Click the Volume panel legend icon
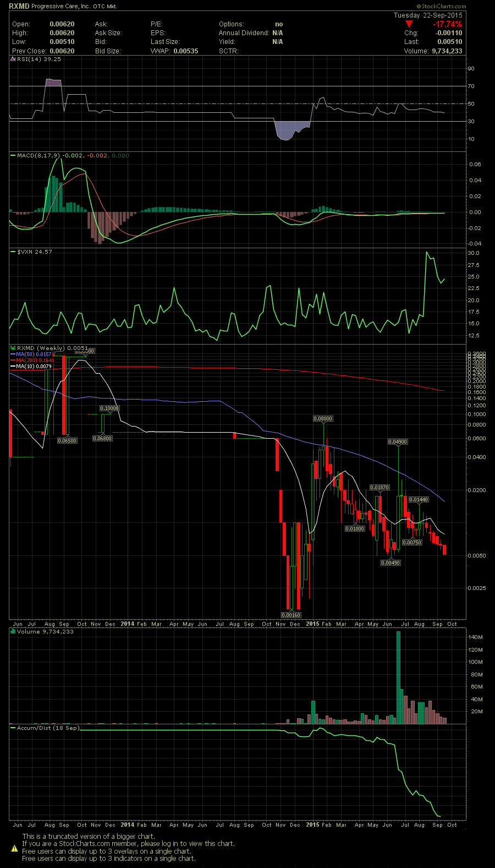 pos(13,631)
